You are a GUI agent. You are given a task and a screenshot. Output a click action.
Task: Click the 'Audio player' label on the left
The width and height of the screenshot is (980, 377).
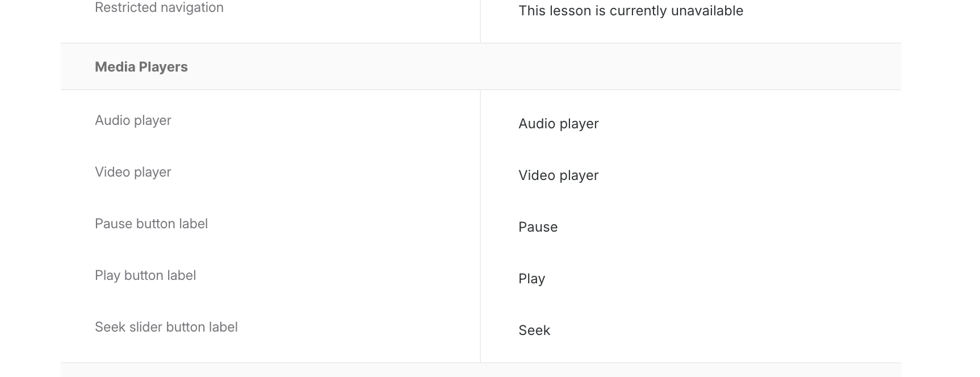[133, 120]
